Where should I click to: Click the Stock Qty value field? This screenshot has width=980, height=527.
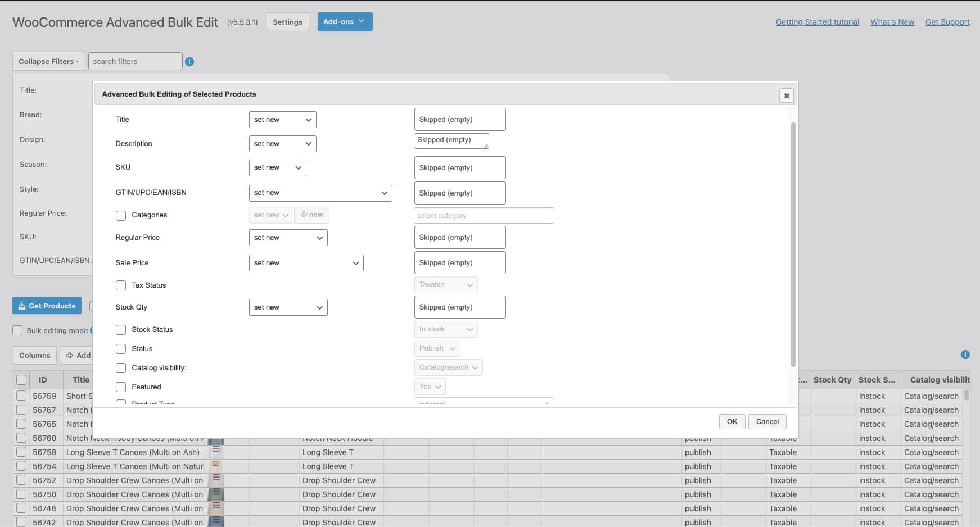(459, 307)
